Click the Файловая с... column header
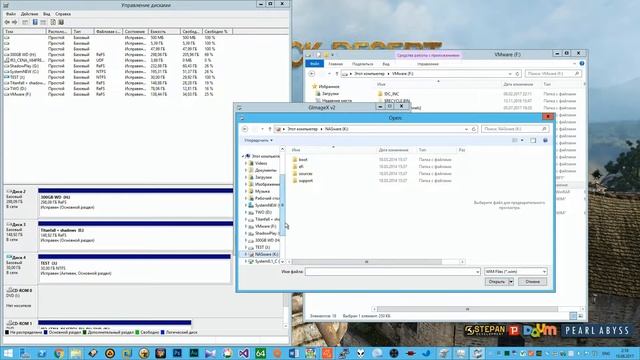Screen dimensions: 640x360 pyautogui.click(x=108, y=31)
